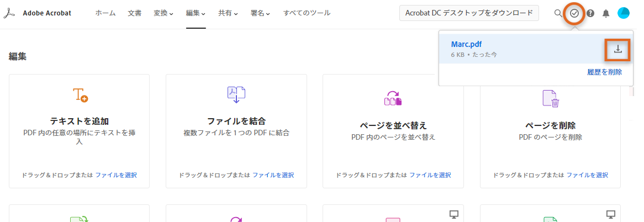Choose ファイルを選択 under テキストを追加
The image size is (644, 222).
[x=116, y=175]
